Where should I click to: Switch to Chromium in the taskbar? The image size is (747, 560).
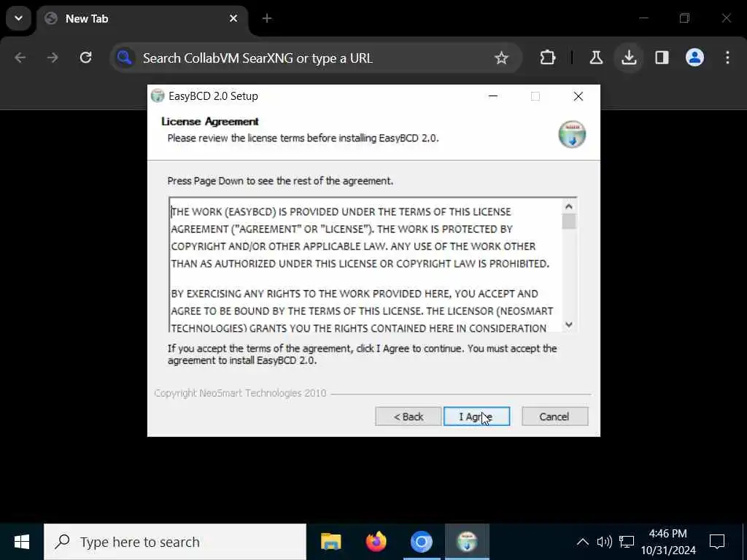click(422, 542)
